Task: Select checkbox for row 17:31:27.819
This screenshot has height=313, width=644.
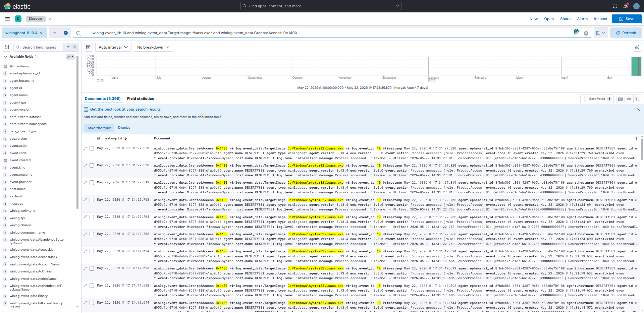Action: [92, 183]
